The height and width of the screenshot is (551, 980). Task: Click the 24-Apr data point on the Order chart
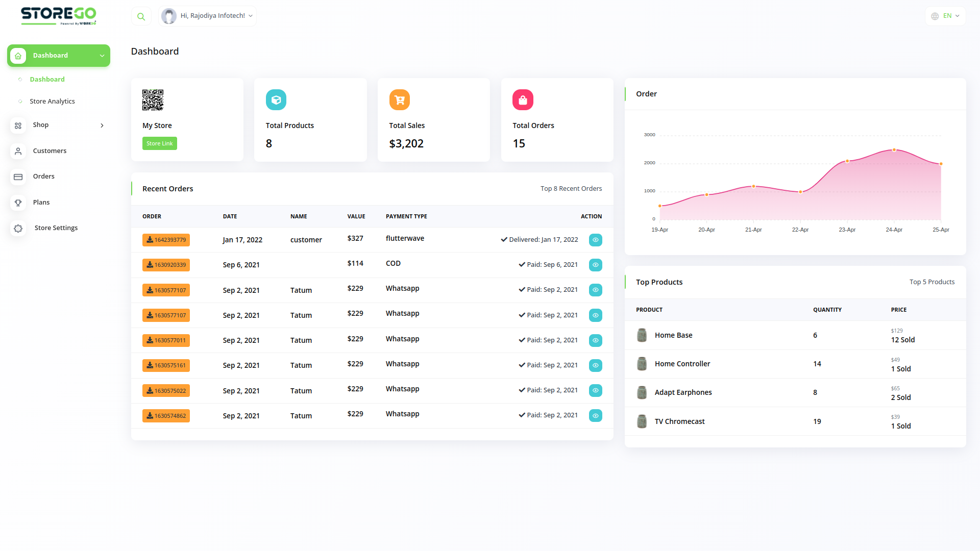tap(894, 150)
